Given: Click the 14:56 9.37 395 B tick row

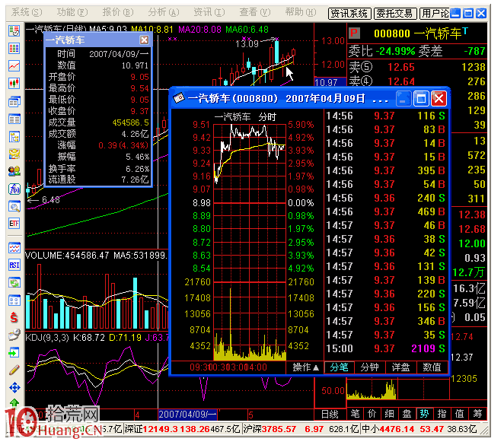Looking at the screenshot, I should click(386, 170).
